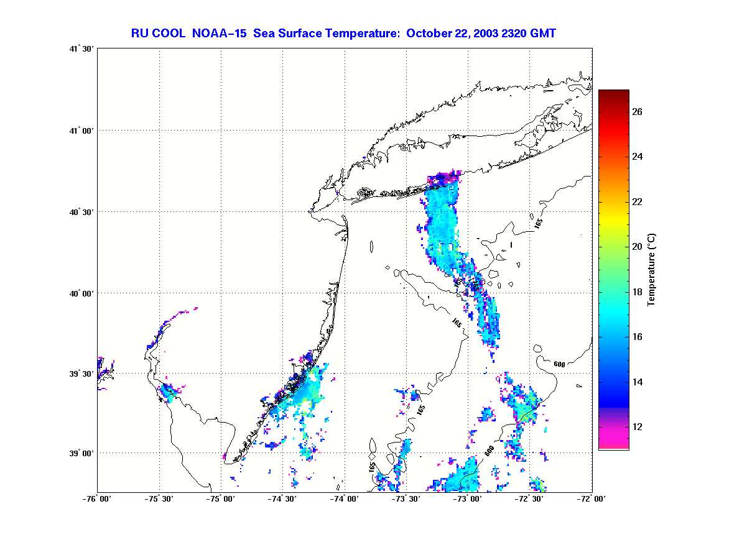Click the 26 tick label on the colorbar
The image size is (747, 560).
point(638,112)
